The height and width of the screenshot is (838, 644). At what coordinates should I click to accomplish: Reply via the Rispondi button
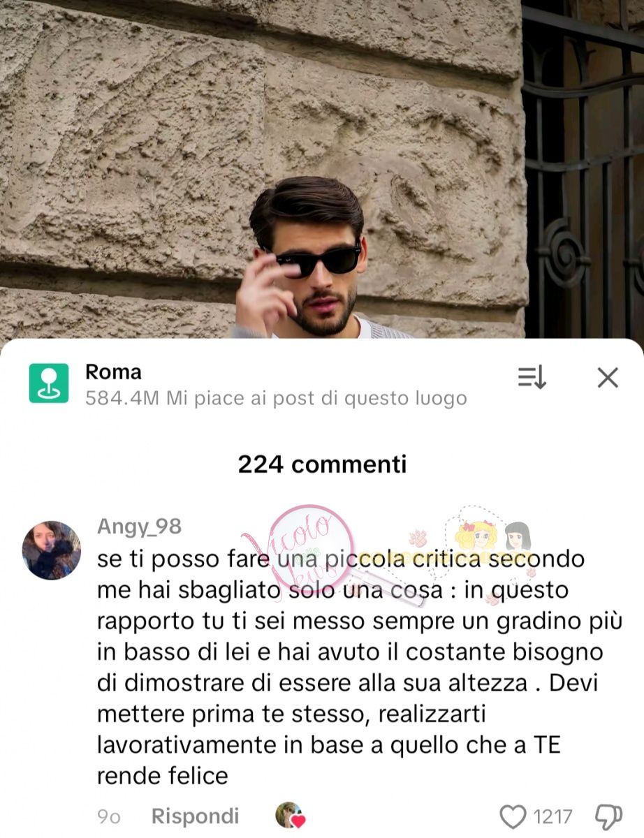(196, 816)
